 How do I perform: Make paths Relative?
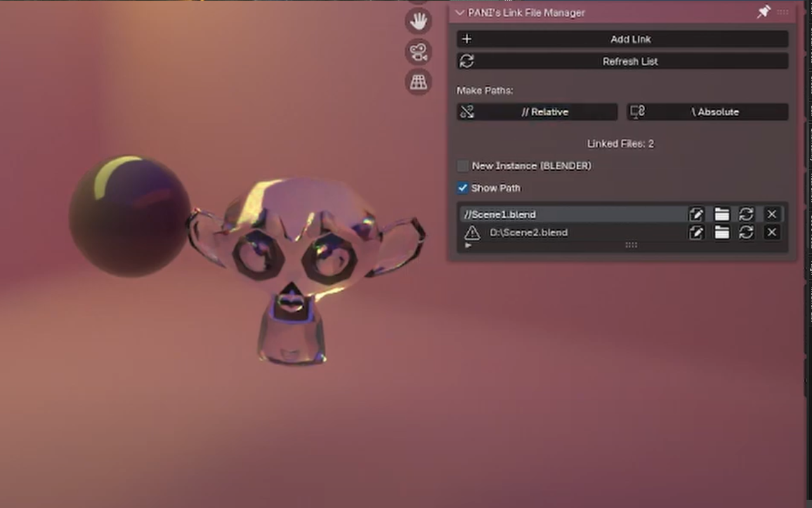pos(537,112)
